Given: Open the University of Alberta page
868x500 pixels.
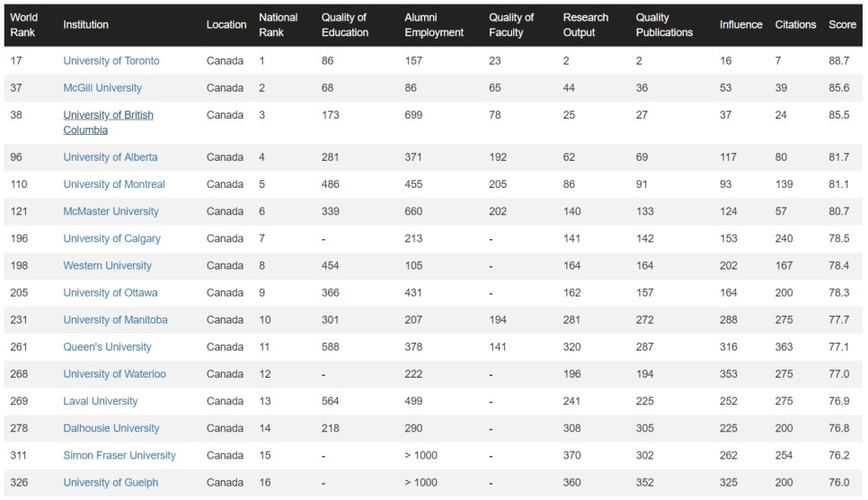Looking at the screenshot, I should coord(111,157).
